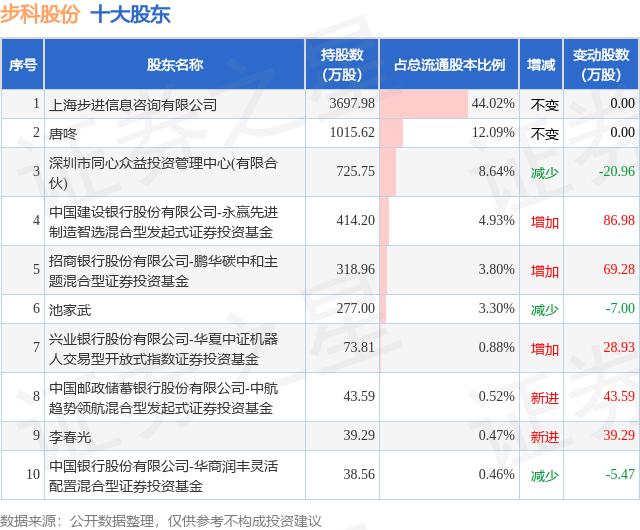The height and width of the screenshot is (530, 640).
Task: Click 不变 status in 唐咚 row
Action: 544,134
